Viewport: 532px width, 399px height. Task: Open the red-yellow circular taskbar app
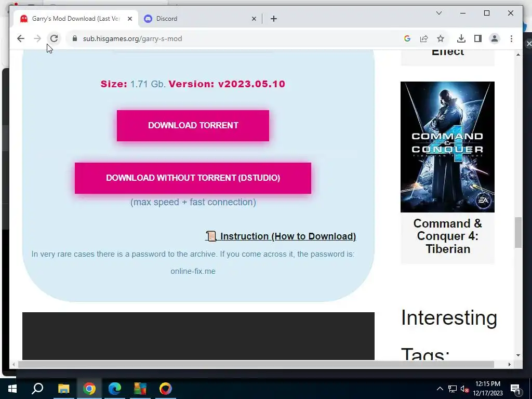(x=166, y=389)
